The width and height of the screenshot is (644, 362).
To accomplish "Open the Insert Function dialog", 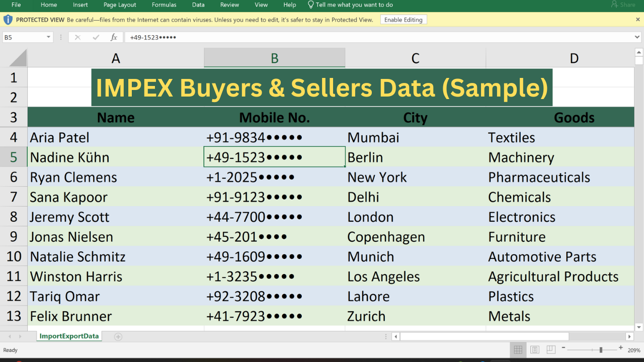I will [x=114, y=37].
